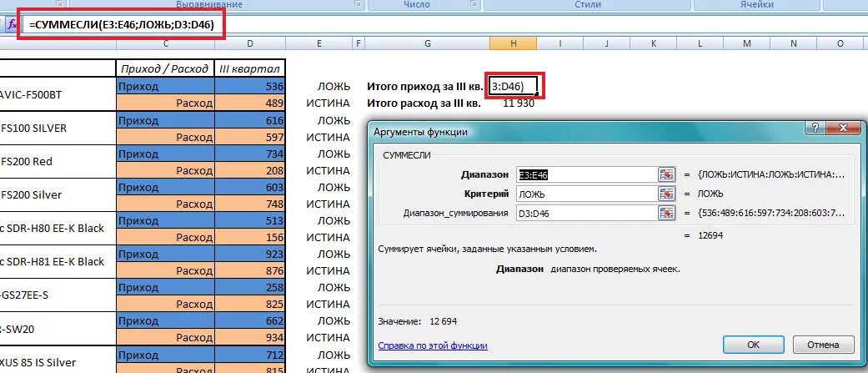Select column O header
Image resolution: width=868 pixels, height=373 pixels.
point(840,43)
